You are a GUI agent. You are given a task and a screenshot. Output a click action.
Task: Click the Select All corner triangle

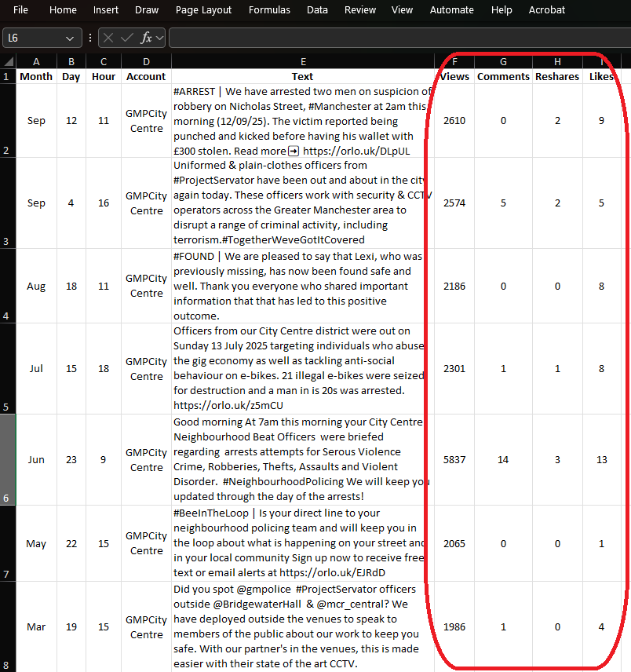(x=9, y=62)
